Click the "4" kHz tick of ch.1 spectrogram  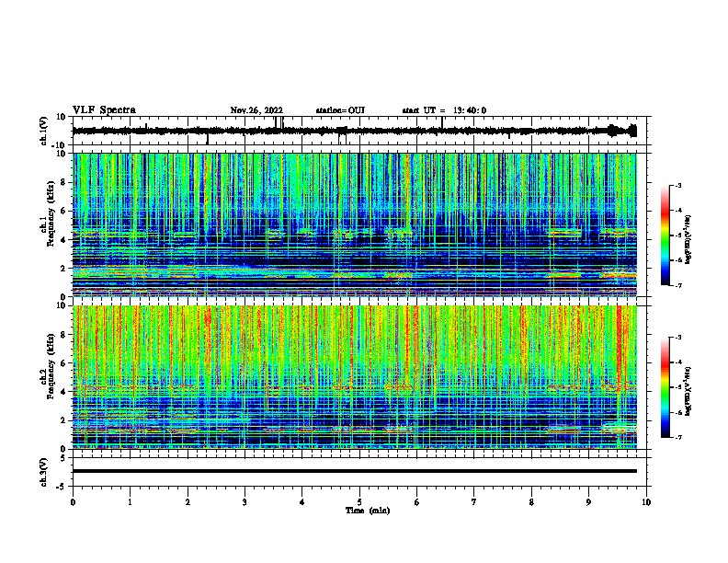[x=63, y=240]
